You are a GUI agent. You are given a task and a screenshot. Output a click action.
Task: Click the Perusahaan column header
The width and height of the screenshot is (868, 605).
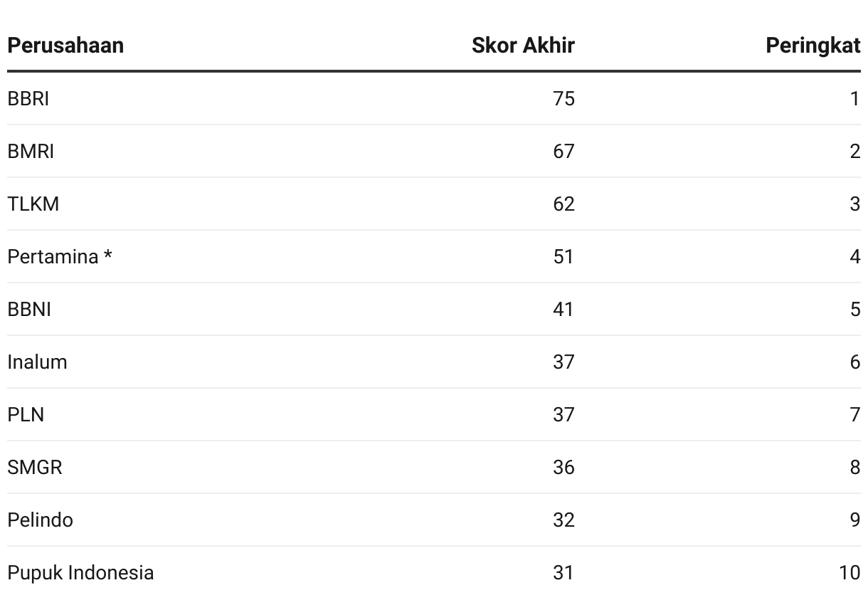pyautogui.click(x=65, y=46)
